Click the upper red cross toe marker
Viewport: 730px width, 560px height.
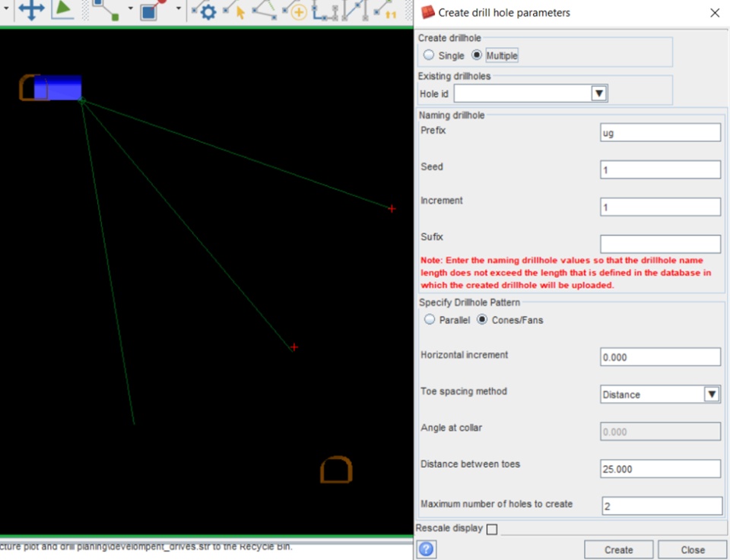pos(392,209)
